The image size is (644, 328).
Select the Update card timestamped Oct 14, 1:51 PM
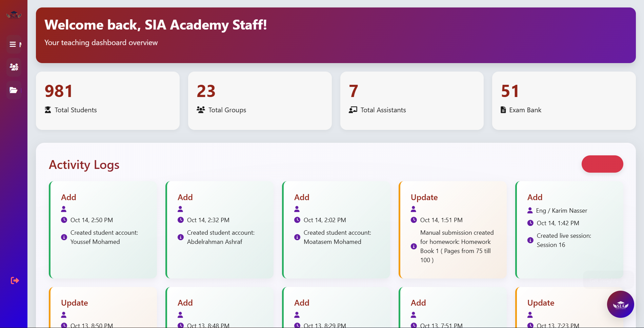coord(453,230)
